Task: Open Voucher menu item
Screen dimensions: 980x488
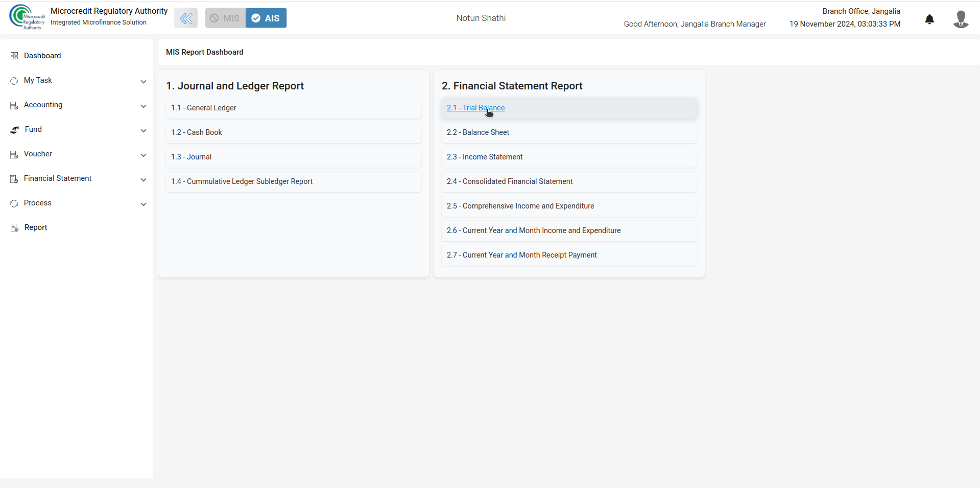Action: click(x=38, y=154)
